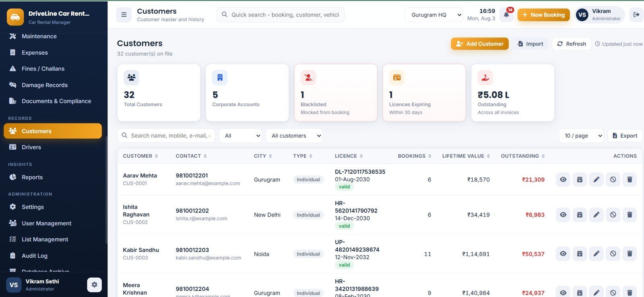
Task: Open Reports in the sidebar
Action: pyautogui.click(x=53, y=177)
